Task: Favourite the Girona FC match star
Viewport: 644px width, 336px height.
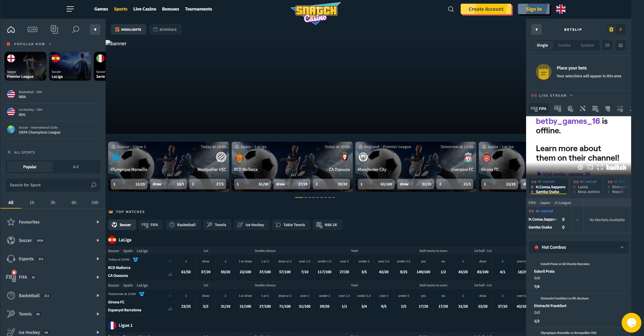Action: tap(170, 296)
